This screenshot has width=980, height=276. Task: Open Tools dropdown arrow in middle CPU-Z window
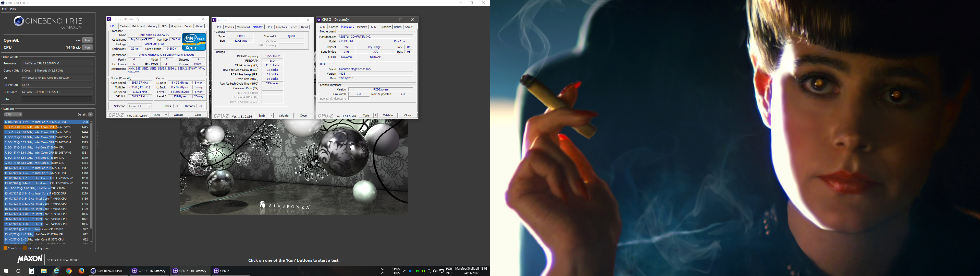pos(271,116)
